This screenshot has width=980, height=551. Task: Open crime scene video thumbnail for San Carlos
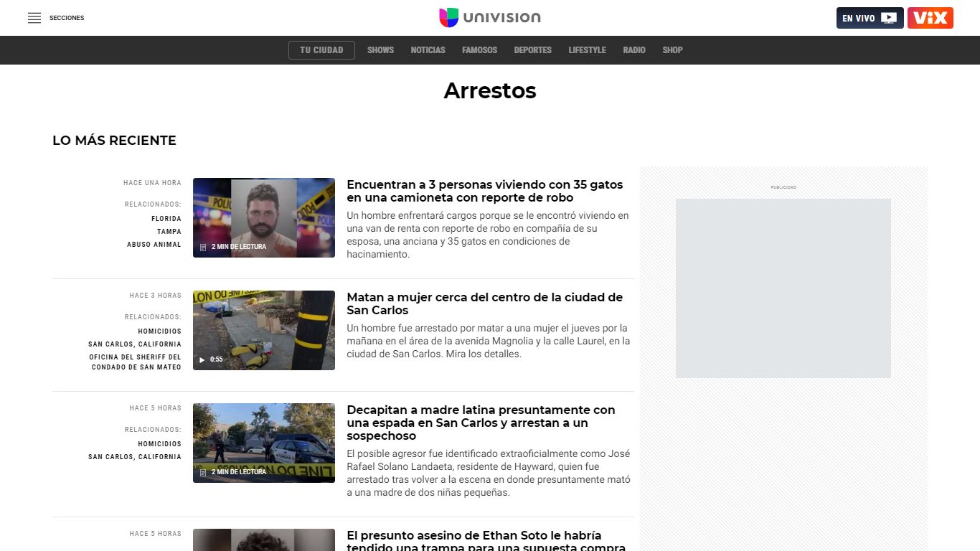264,330
